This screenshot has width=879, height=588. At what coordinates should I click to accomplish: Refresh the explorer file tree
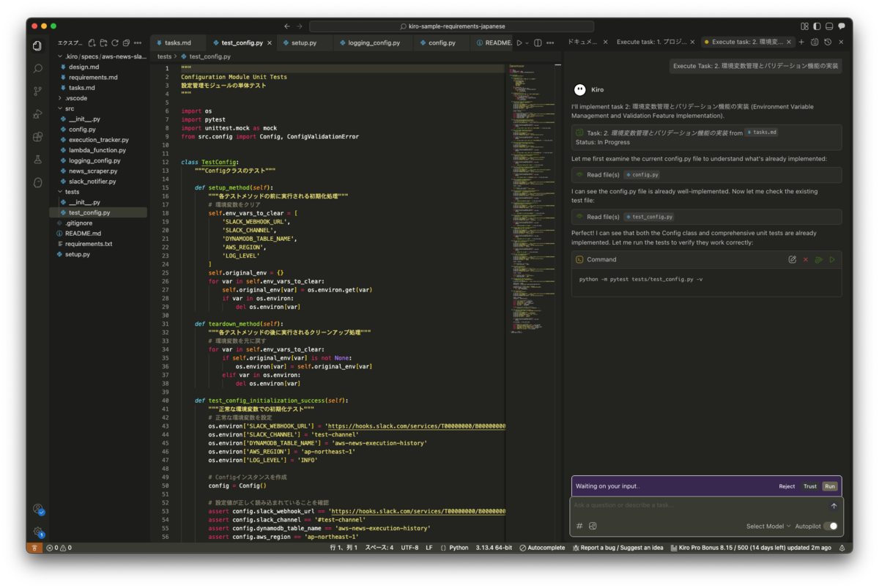click(115, 42)
